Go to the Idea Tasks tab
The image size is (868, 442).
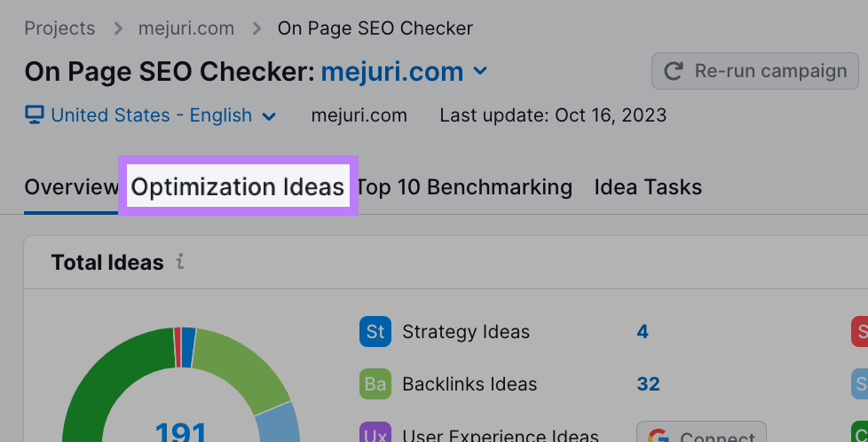(648, 187)
